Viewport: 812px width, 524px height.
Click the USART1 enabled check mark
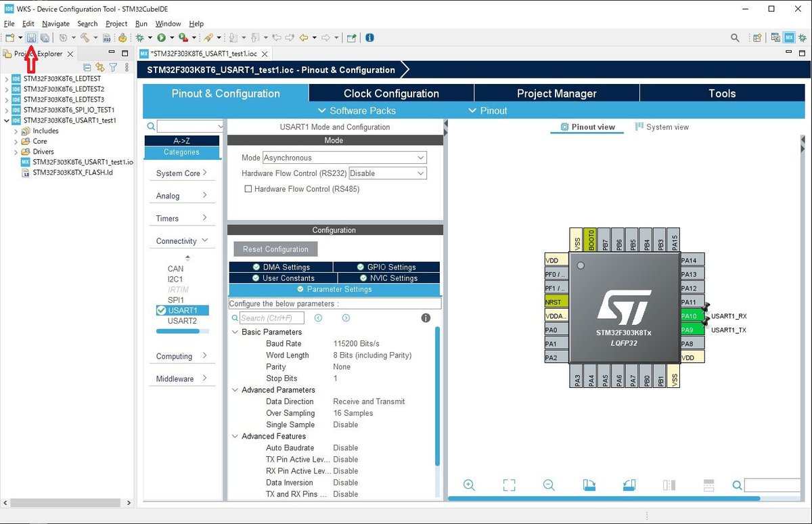(x=161, y=310)
